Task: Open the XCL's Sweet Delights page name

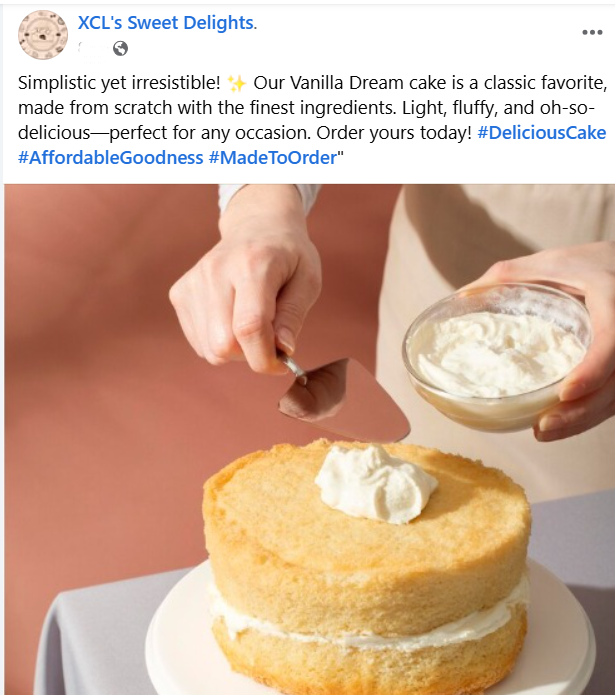Action: point(165,23)
